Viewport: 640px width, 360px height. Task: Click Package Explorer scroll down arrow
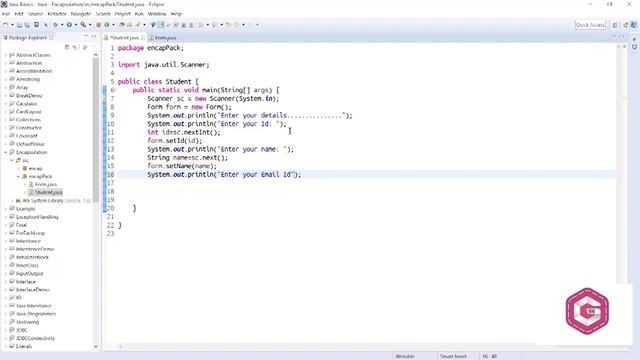(x=96, y=347)
